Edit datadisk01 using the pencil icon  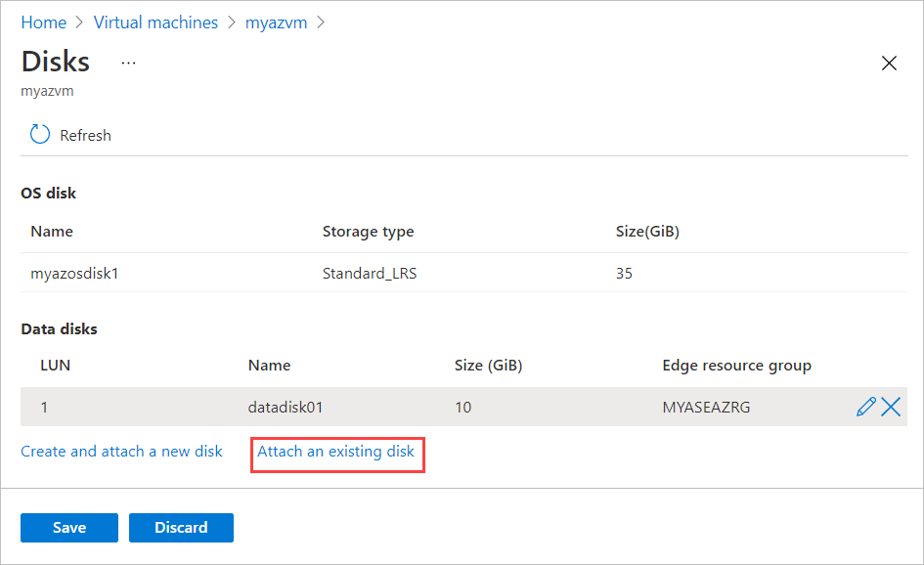(x=866, y=406)
